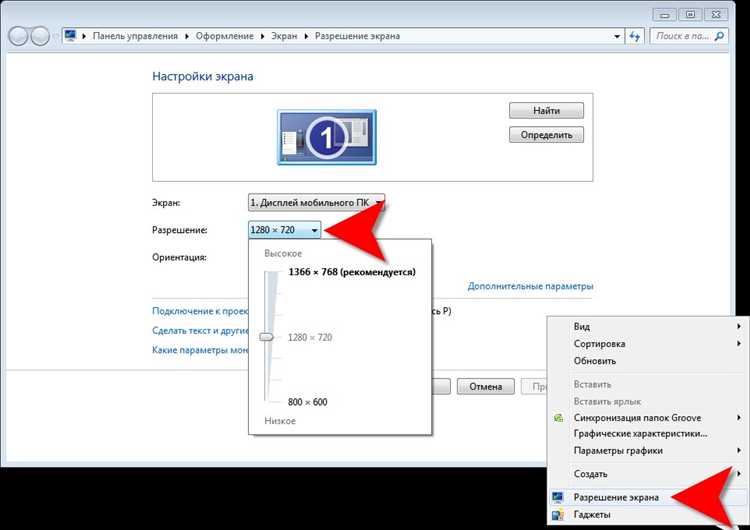Collapse the Разрешение 1280 × 720 dropdown

[285, 230]
